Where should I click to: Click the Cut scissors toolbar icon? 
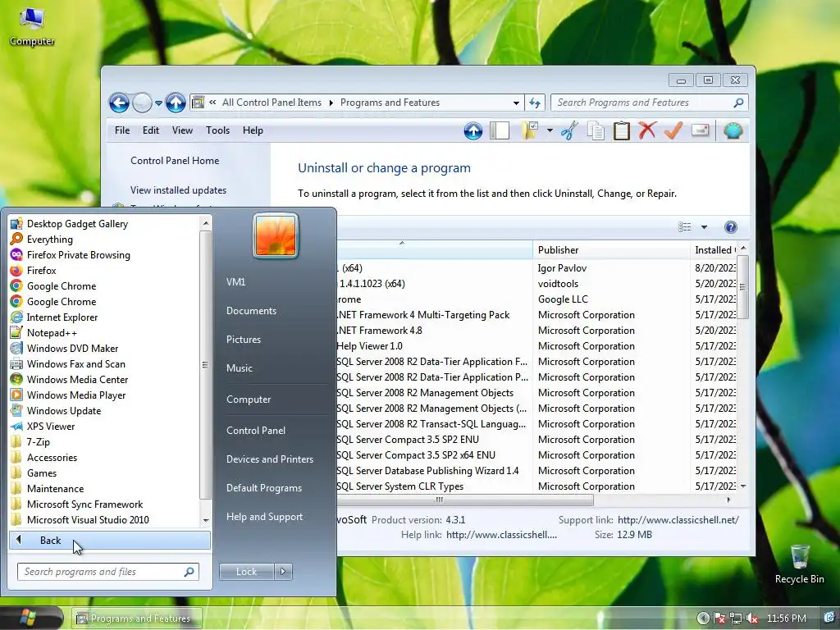[x=569, y=130]
